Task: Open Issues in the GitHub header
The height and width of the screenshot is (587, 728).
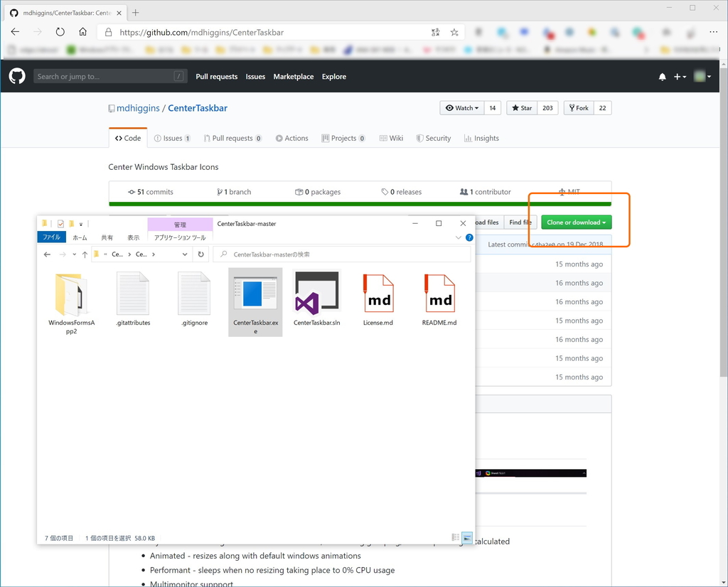Action: (255, 77)
